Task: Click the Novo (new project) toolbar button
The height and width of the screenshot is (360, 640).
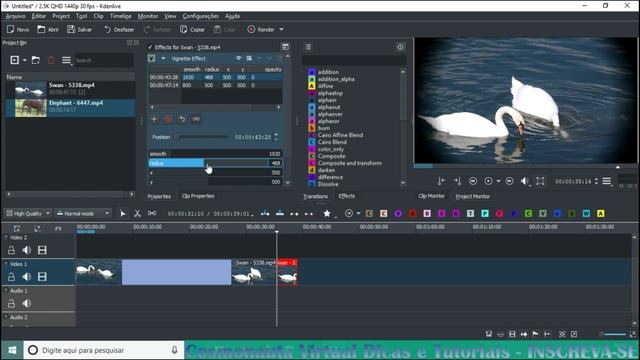Action: tap(18, 29)
